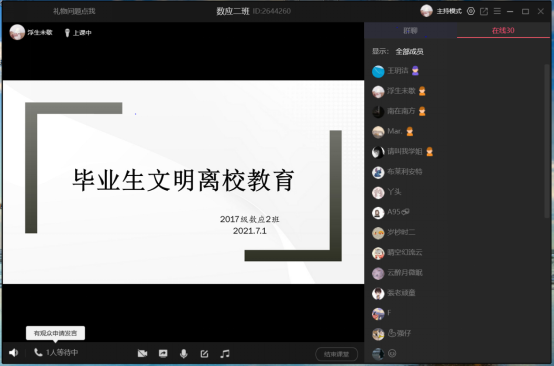
Task: Click the pop-out window icon
Action: [x=484, y=11]
